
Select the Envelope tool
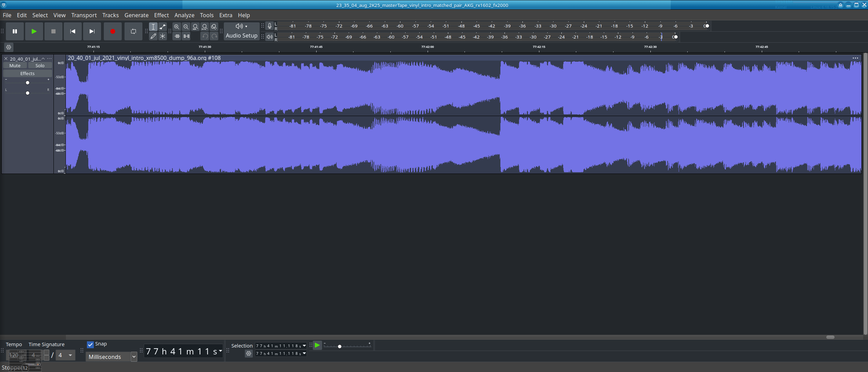[x=162, y=27]
